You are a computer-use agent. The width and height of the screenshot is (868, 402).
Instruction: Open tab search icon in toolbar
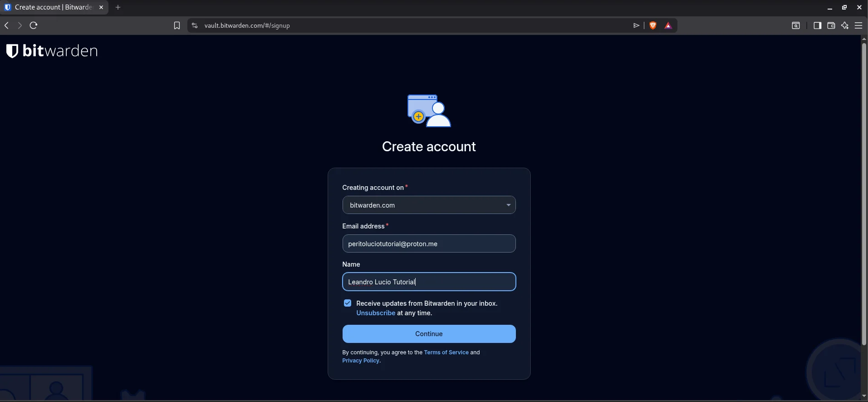click(x=796, y=25)
